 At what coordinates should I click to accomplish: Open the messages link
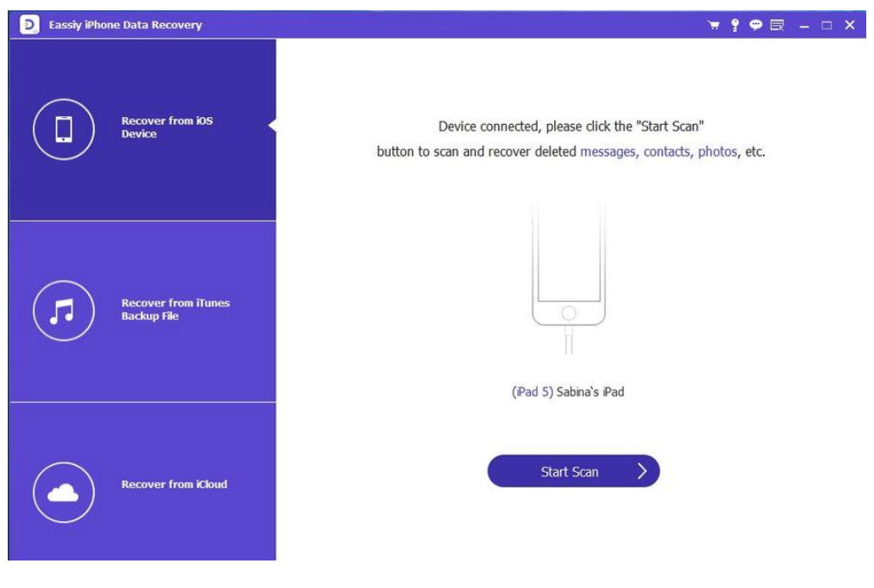(x=607, y=151)
